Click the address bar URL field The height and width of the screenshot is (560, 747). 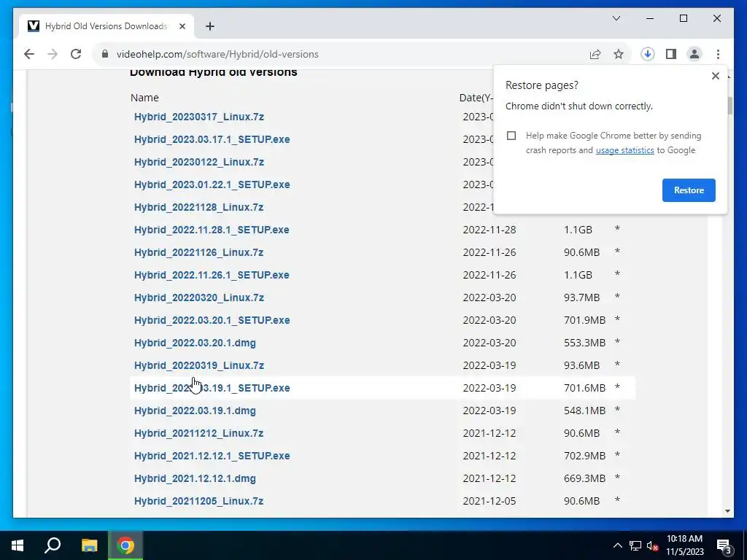tap(217, 54)
